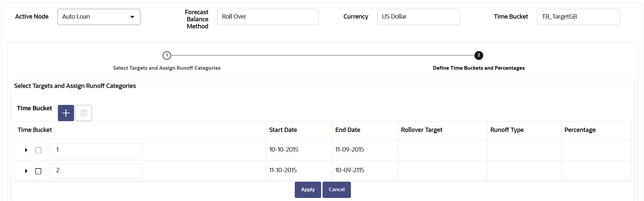Open Select Targets and Assign Runoff Categories step
The width and height of the screenshot is (644, 201).
167,68
